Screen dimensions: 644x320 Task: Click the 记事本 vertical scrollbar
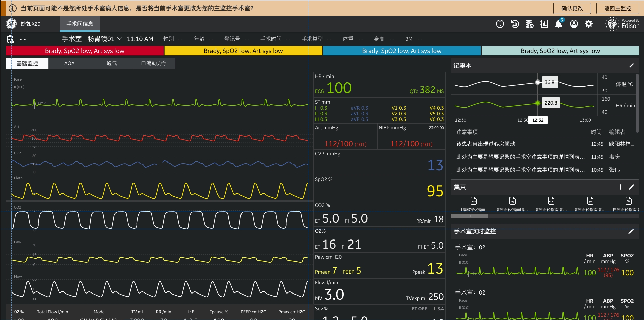(637, 104)
